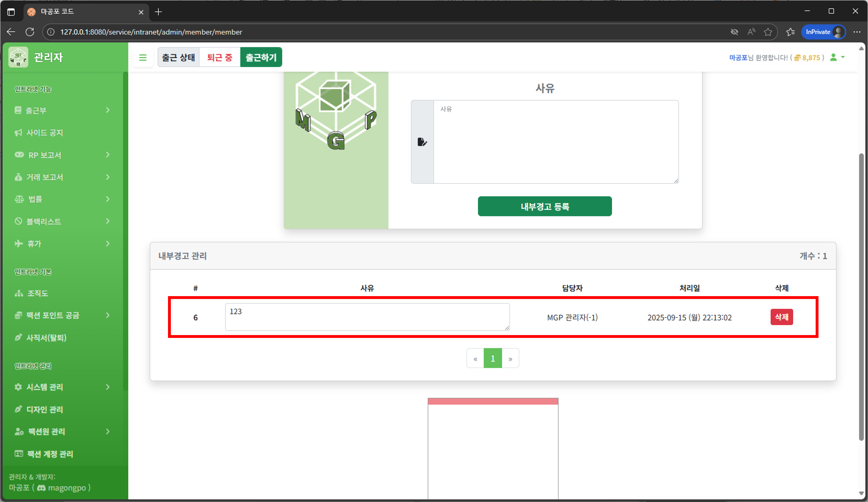This screenshot has height=502, width=868.
Task: Click the note-edit icon beside reason field
Action: pyautogui.click(x=422, y=142)
